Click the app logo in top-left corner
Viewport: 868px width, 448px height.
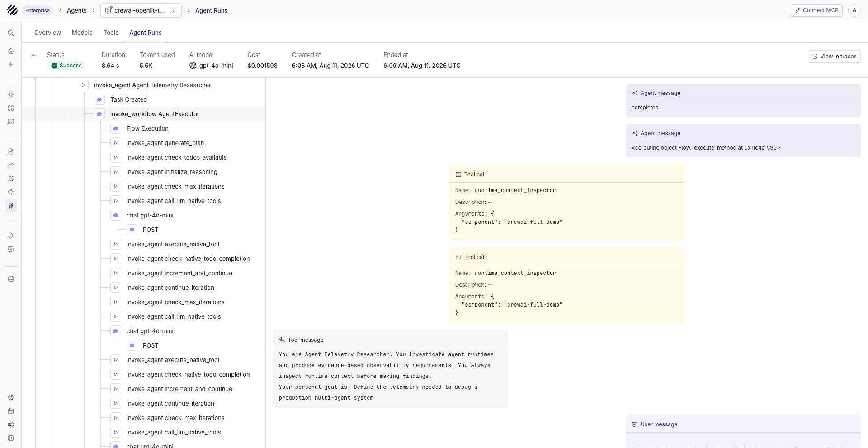13,10
